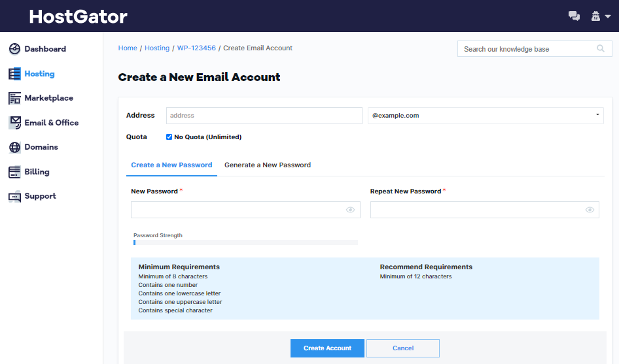Image resolution: width=619 pixels, height=364 pixels.
Task: Click 'Contains one number' requirement text
Action: [x=168, y=285]
